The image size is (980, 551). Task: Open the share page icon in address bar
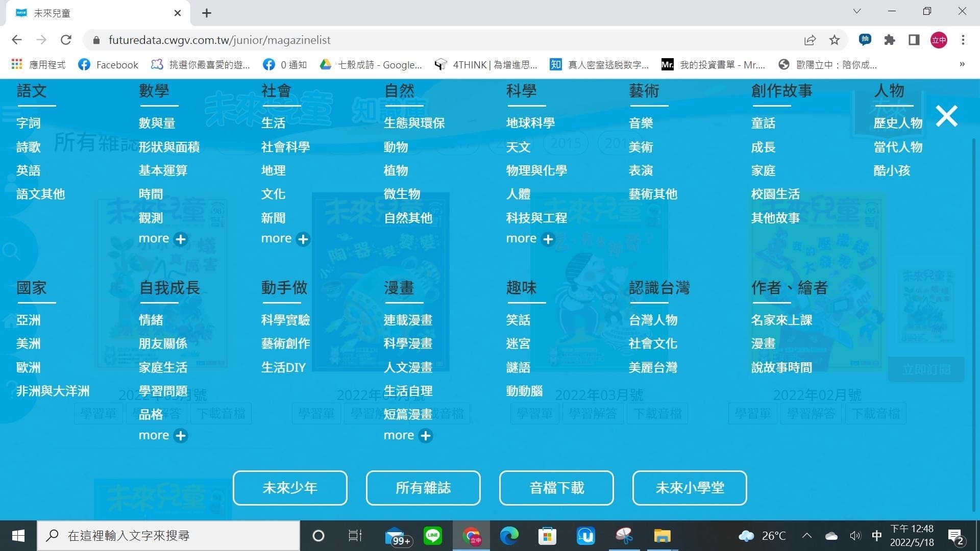point(810,40)
